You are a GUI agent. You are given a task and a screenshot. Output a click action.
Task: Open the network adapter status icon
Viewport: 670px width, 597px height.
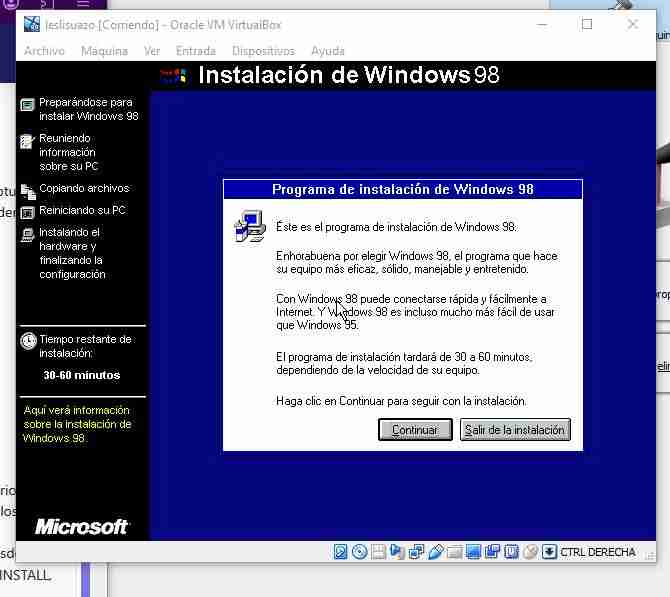tap(416, 552)
